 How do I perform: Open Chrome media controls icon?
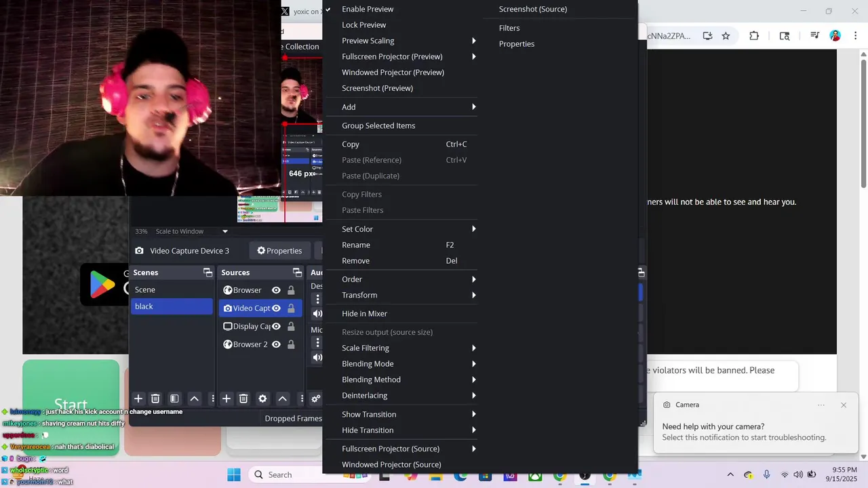(815, 36)
